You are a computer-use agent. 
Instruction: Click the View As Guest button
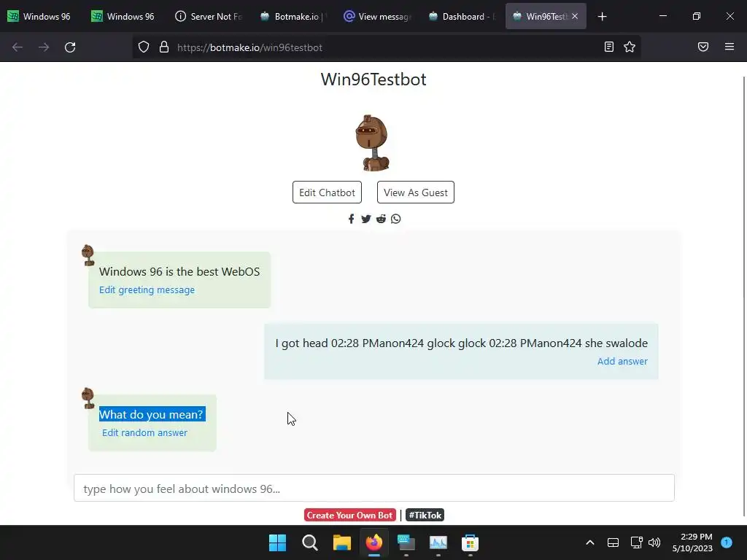click(x=415, y=192)
